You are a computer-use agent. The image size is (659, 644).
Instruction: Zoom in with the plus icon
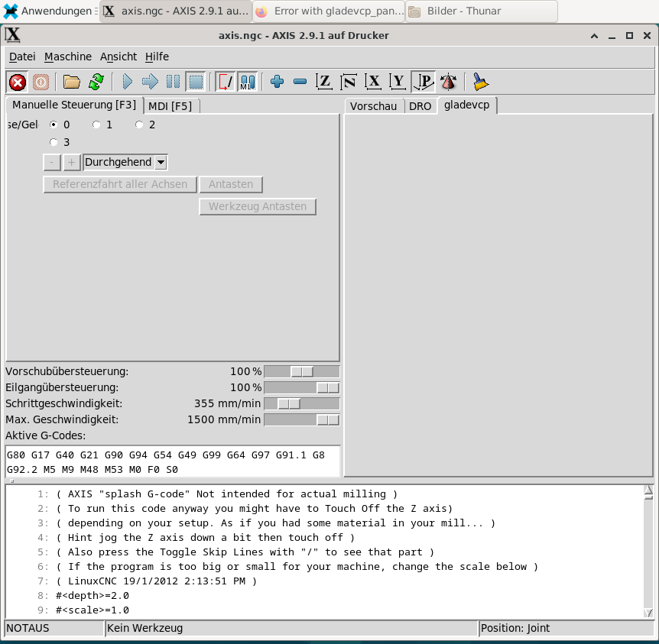point(277,82)
